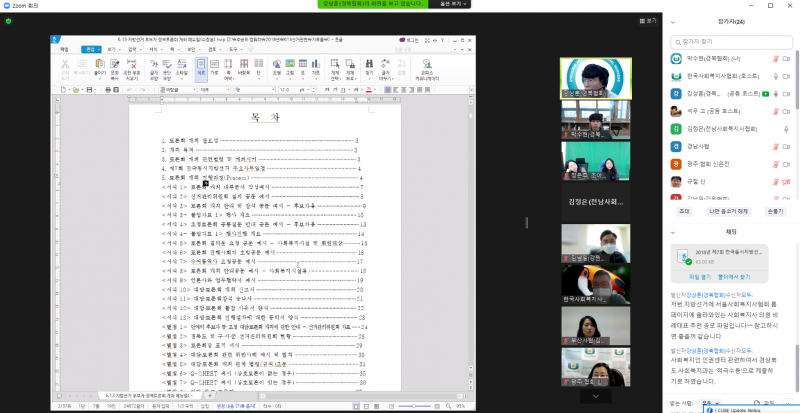The height and width of the screenshot is (413, 800).
Task: Insert a picture with the 그림 icon
Action: [290, 64]
